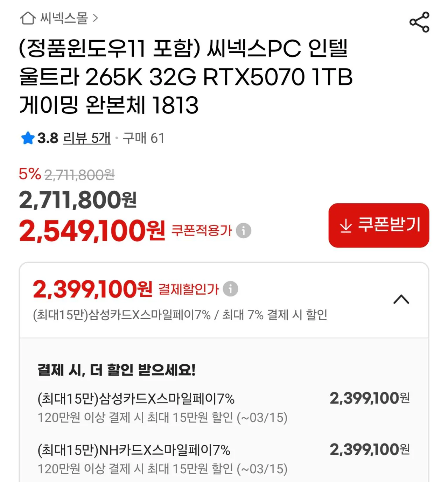Click the info icon next to 결제할인가
The image size is (448, 482).
click(230, 289)
